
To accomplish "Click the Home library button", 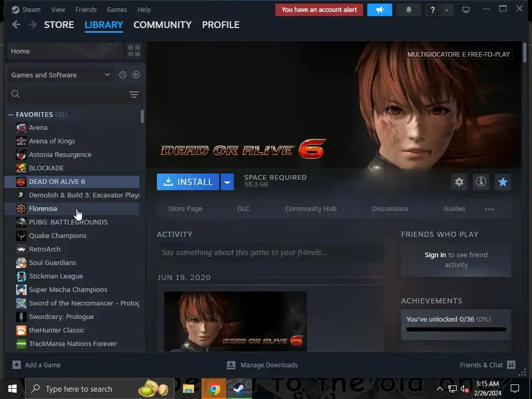I will pyautogui.click(x=65, y=51).
